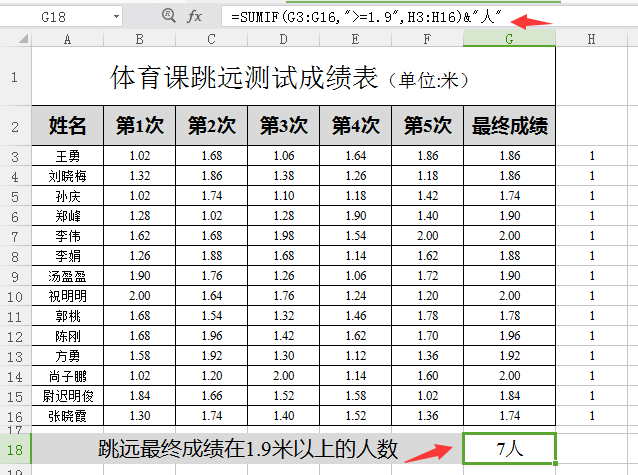Click the helper value 1 in H3
Screen dimensions: 638x475
pos(592,156)
